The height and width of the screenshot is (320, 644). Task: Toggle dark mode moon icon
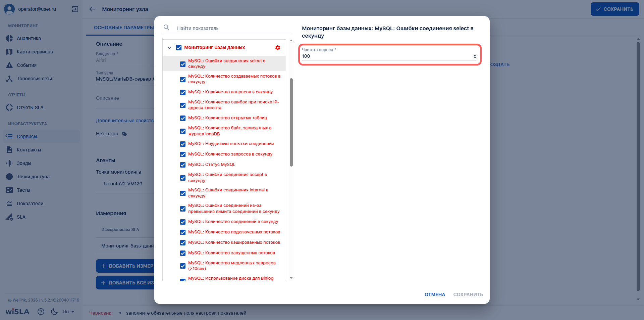tap(54, 312)
